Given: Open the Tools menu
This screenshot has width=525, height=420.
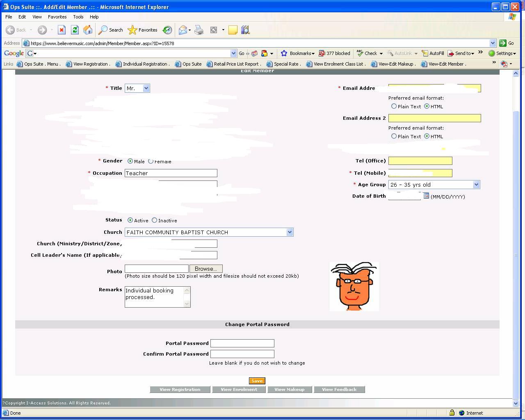Looking at the screenshot, I should pyautogui.click(x=78, y=17).
